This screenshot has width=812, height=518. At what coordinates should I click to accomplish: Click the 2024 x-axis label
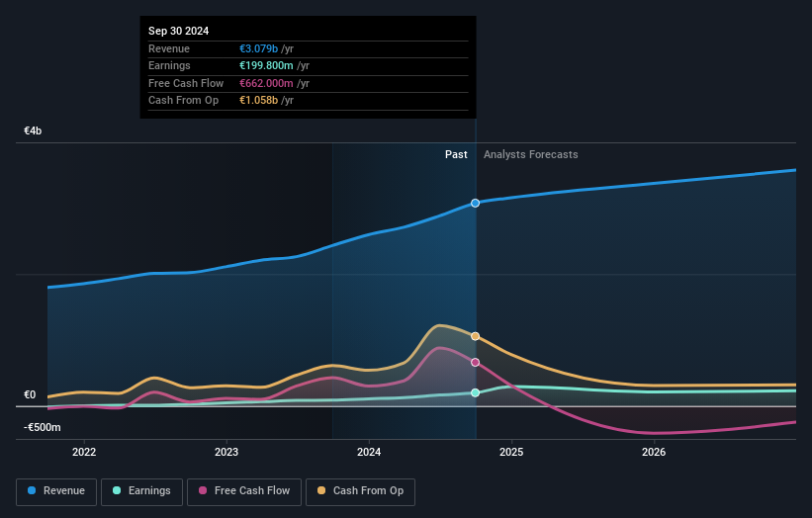[369, 453]
